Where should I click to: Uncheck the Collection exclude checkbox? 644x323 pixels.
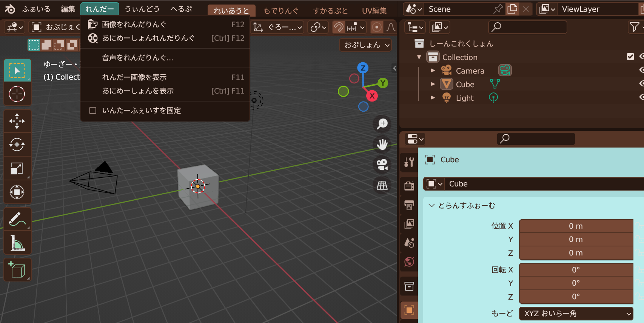[x=630, y=57]
